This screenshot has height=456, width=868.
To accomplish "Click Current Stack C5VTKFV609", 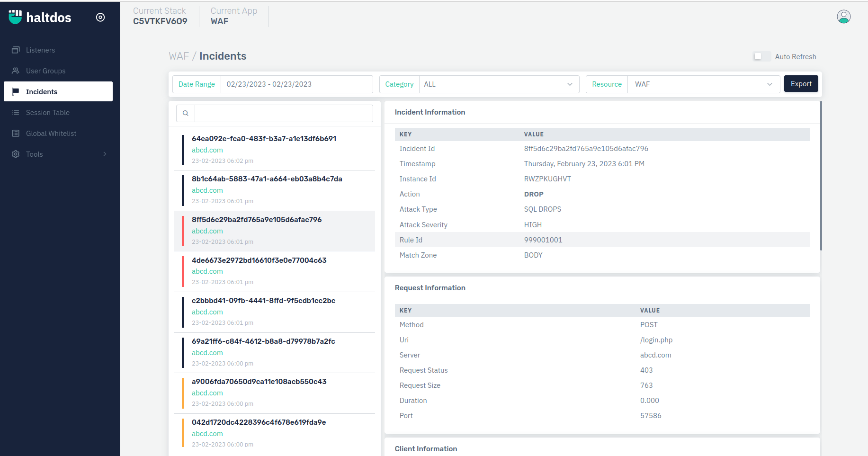I will 160,16.
